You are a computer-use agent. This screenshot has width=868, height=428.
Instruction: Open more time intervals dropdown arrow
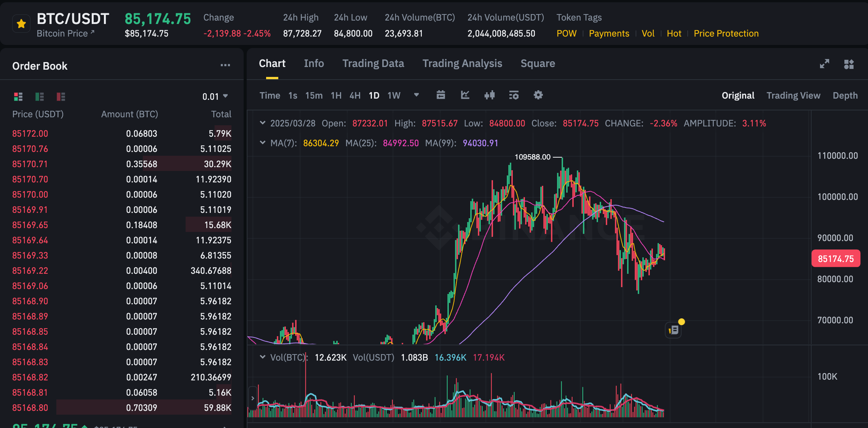tap(416, 95)
